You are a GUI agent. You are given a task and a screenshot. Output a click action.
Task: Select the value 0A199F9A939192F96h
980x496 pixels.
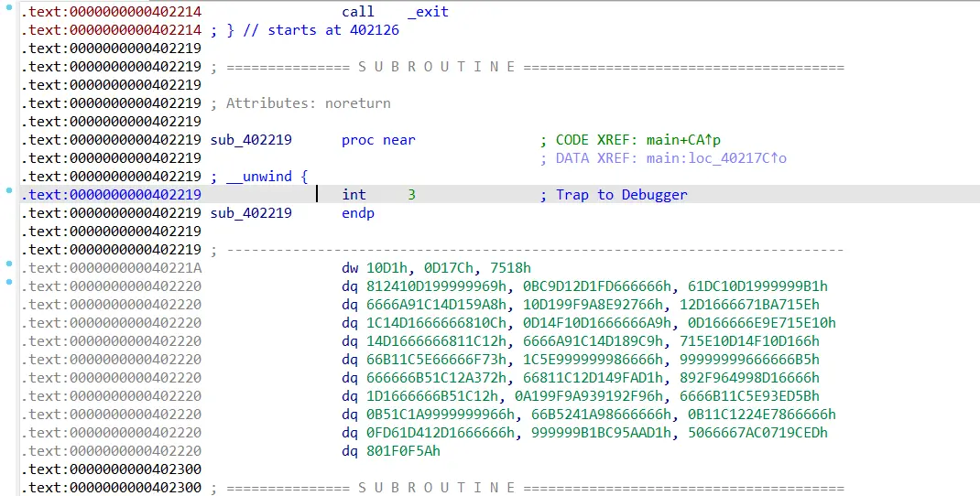pyautogui.click(x=589, y=396)
